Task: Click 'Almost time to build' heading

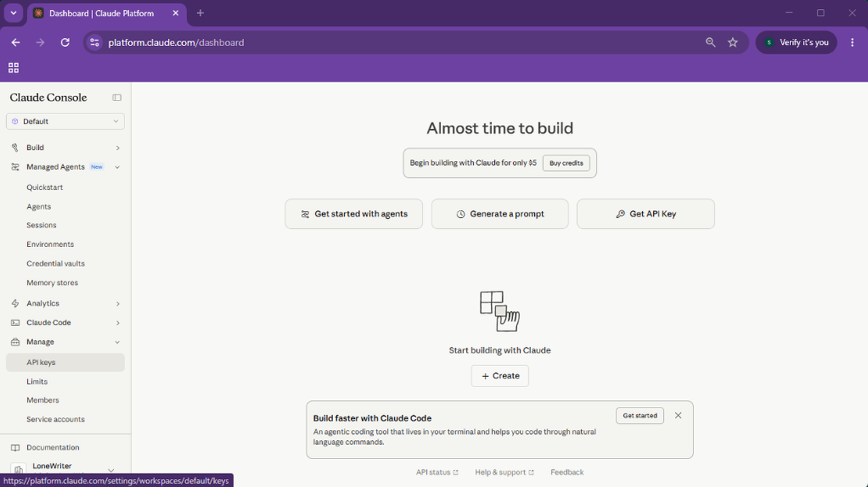Action: (x=500, y=128)
